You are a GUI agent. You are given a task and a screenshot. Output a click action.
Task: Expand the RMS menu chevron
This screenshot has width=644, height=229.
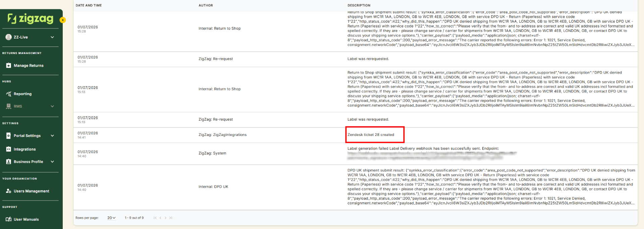[52, 106]
